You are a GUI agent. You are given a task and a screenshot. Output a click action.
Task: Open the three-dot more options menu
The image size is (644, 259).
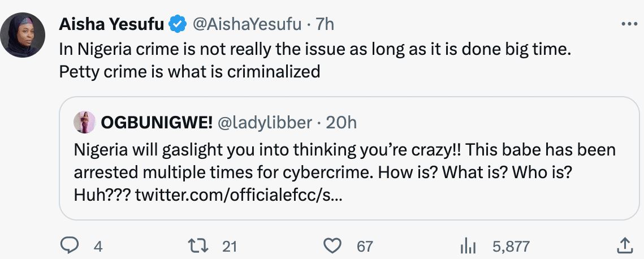629,24
